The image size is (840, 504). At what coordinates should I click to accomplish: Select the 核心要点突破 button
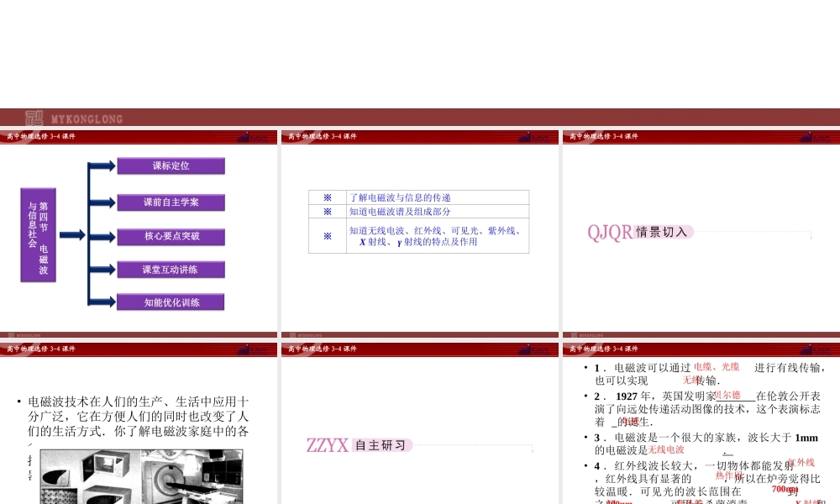tap(171, 237)
